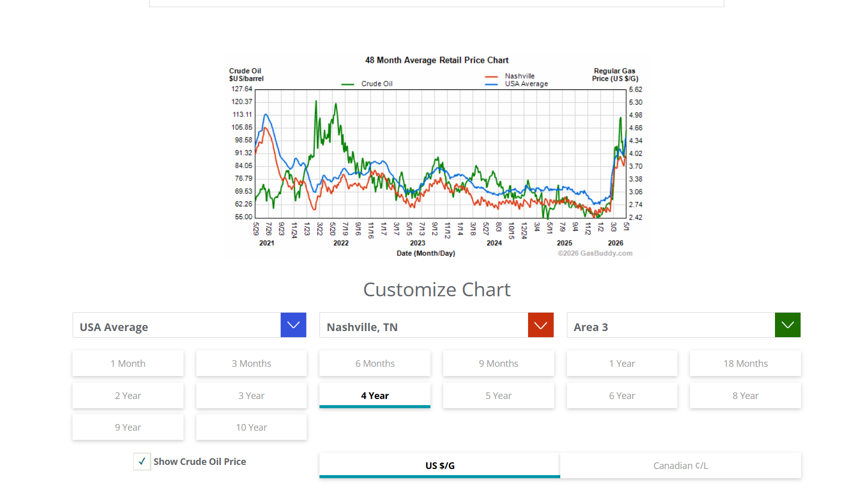Switch chart to 2 Year range
This screenshot has width=868, height=493.
coord(128,395)
